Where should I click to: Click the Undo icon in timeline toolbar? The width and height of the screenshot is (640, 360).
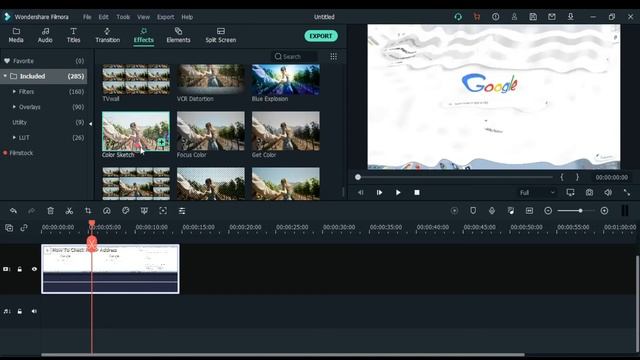(x=13, y=211)
